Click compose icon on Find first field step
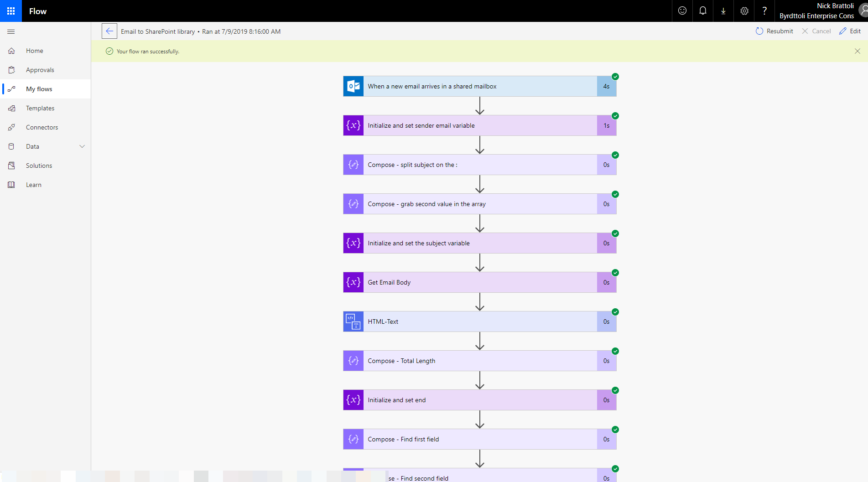The width and height of the screenshot is (868, 482). (x=353, y=439)
